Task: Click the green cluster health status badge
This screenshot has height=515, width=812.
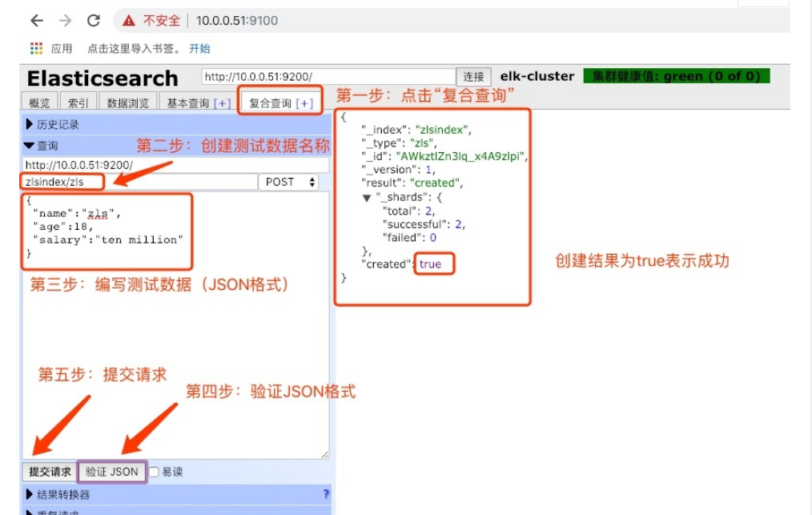Action: pos(677,76)
